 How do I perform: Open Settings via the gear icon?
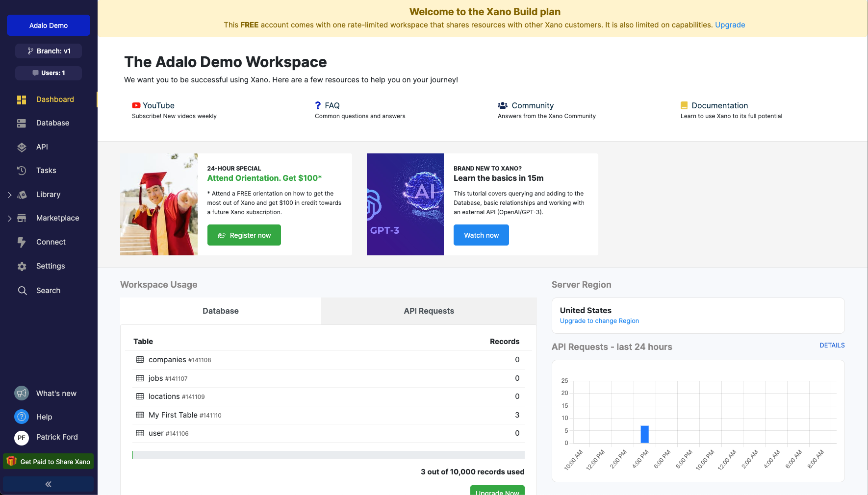click(x=22, y=267)
